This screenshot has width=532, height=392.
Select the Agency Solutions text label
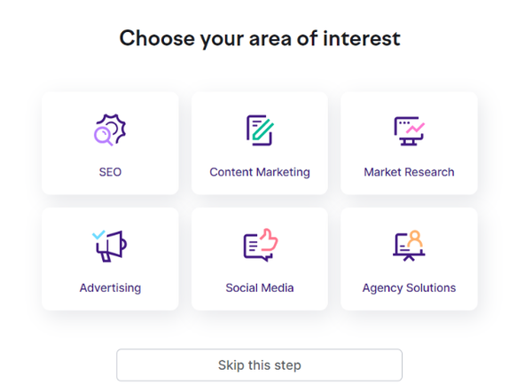pos(409,287)
